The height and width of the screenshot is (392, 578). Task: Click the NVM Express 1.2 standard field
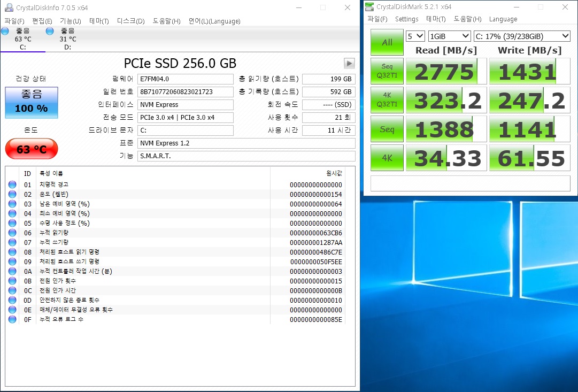pos(246,143)
